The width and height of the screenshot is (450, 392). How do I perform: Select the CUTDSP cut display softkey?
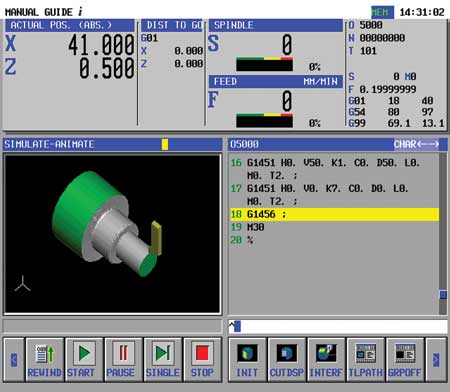(287, 359)
